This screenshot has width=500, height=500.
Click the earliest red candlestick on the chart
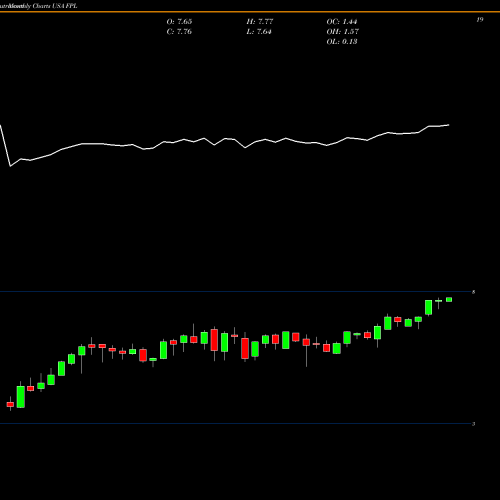click(x=10, y=404)
